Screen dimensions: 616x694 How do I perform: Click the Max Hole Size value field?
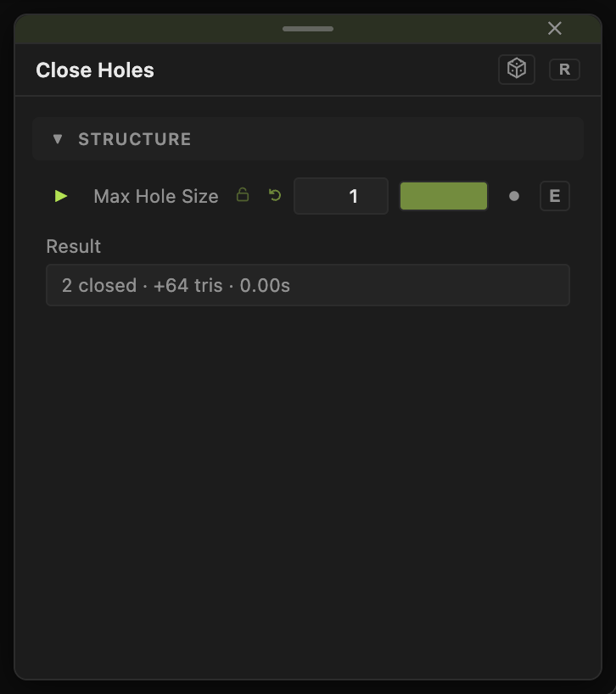[341, 196]
